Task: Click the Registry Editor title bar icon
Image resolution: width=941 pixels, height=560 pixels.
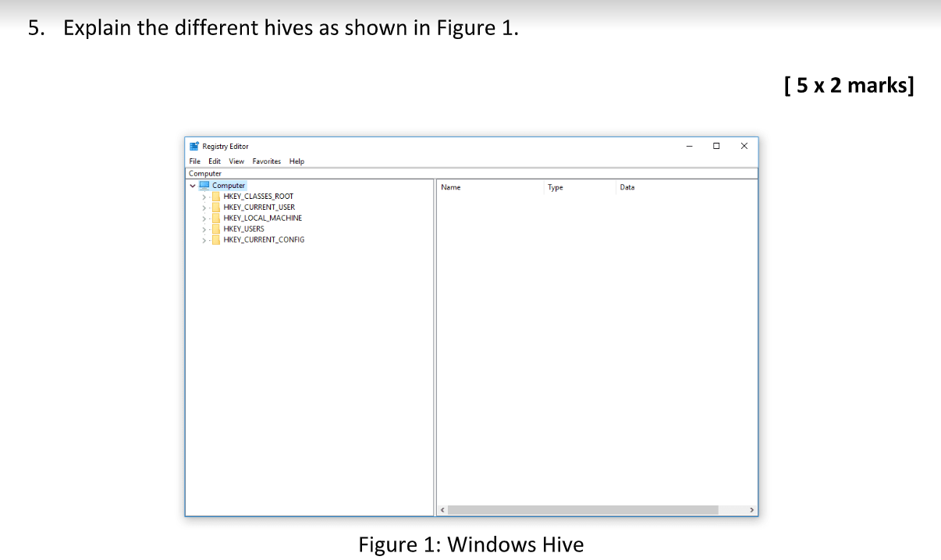Action: pos(194,146)
